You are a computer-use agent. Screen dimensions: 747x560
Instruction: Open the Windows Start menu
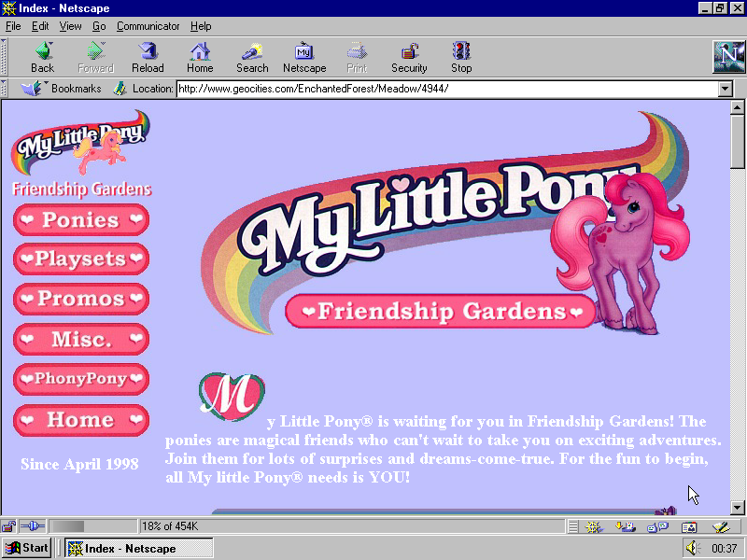tap(27, 548)
